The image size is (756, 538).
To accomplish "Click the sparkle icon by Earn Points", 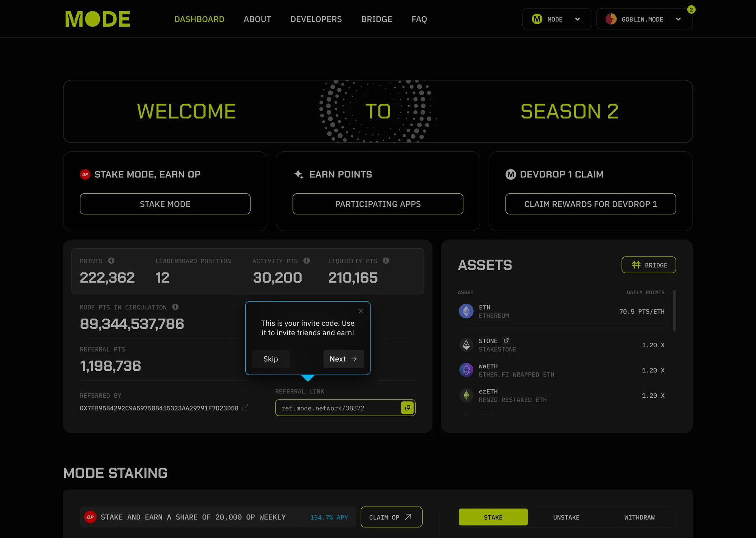I will point(299,174).
